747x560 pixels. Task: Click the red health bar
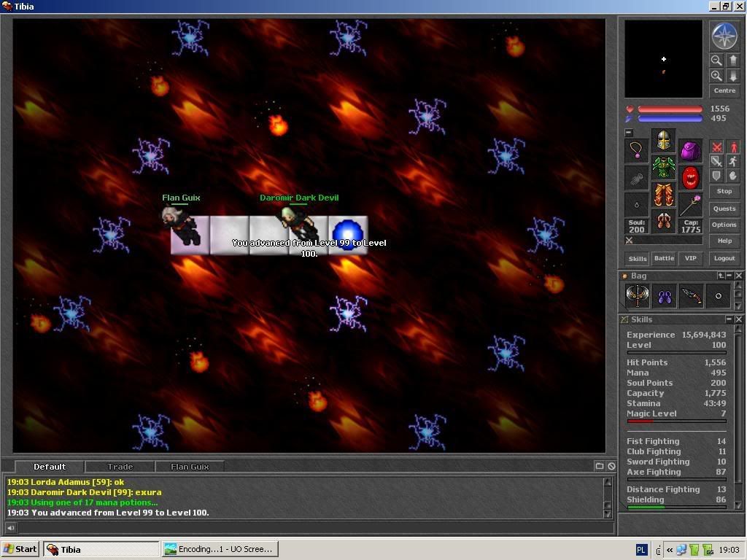coord(670,109)
